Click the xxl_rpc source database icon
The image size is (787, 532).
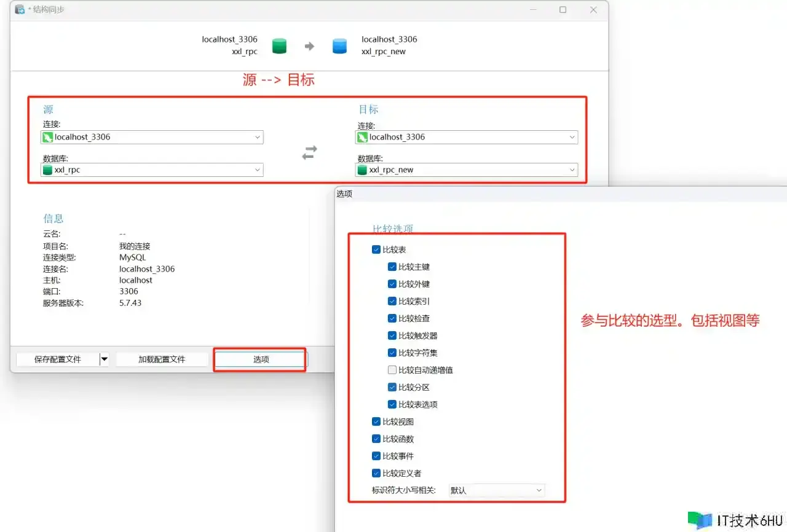(x=47, y=170)
